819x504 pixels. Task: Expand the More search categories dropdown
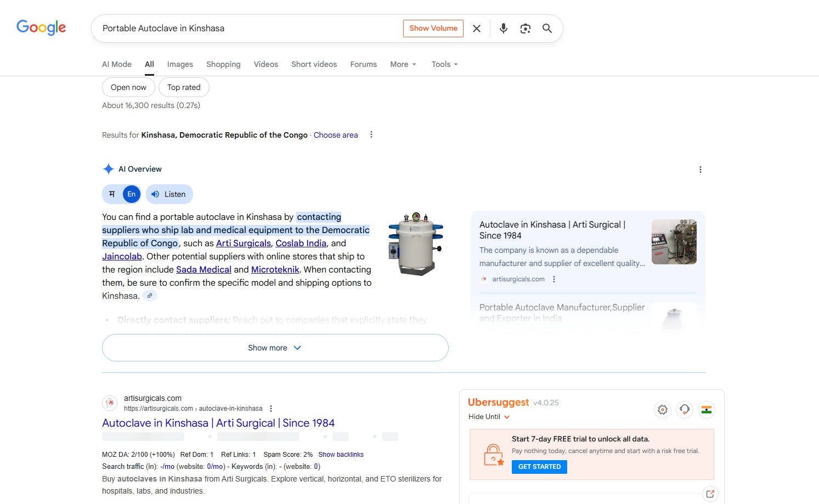403,64
